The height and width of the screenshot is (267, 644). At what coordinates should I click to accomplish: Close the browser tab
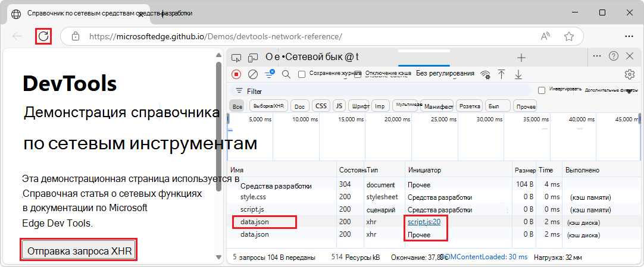[x=140, y=14]
